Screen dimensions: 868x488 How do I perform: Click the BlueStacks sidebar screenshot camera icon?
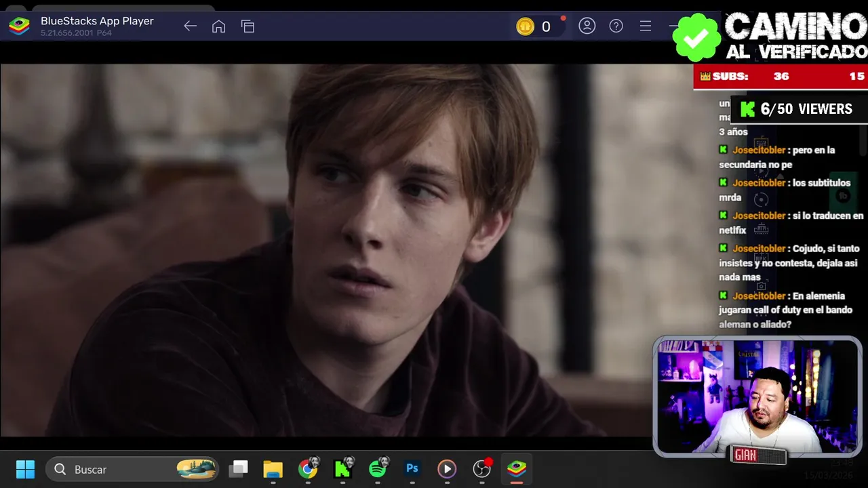(761, 286)
